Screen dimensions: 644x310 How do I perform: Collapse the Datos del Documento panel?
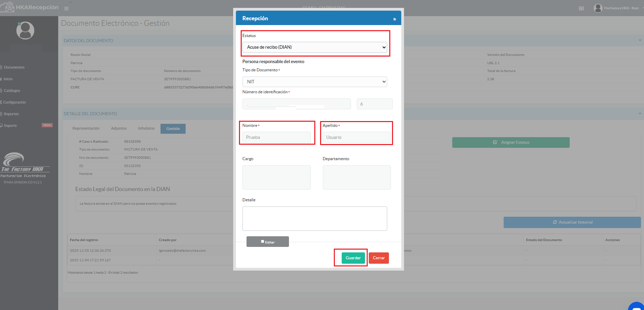coord(640,40)
